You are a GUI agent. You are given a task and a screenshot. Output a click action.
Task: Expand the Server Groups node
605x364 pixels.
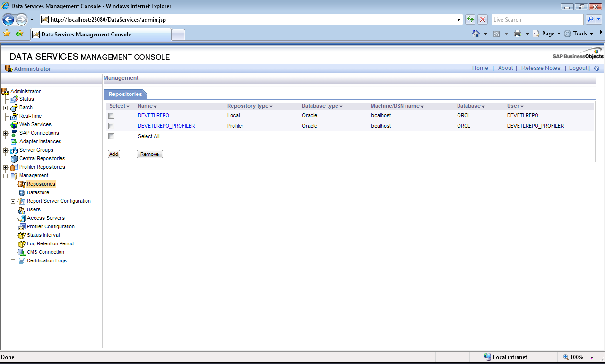(x=6, y=150)
